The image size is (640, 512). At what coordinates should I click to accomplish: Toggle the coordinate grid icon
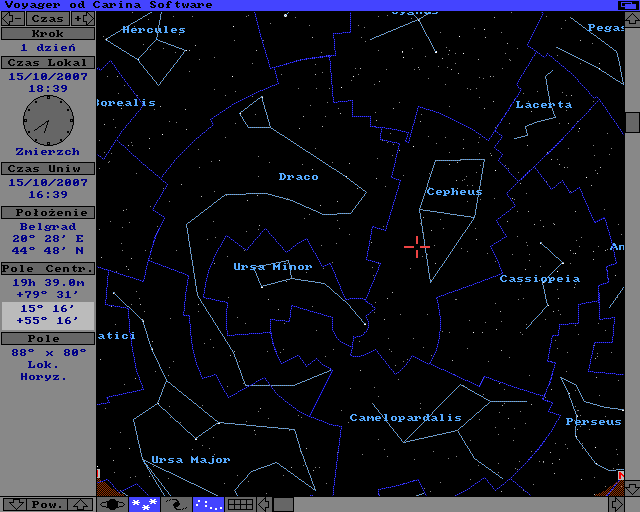click(240, 504)
